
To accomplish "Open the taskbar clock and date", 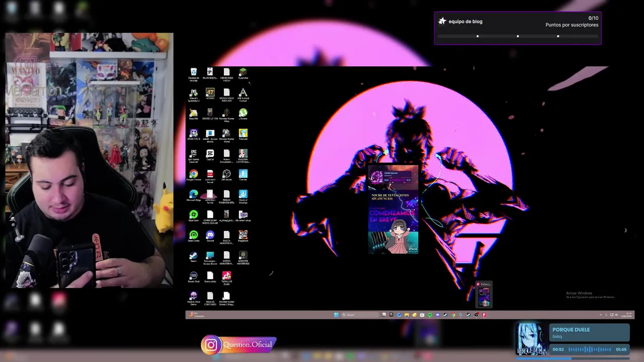I will [x=626, y=315].
